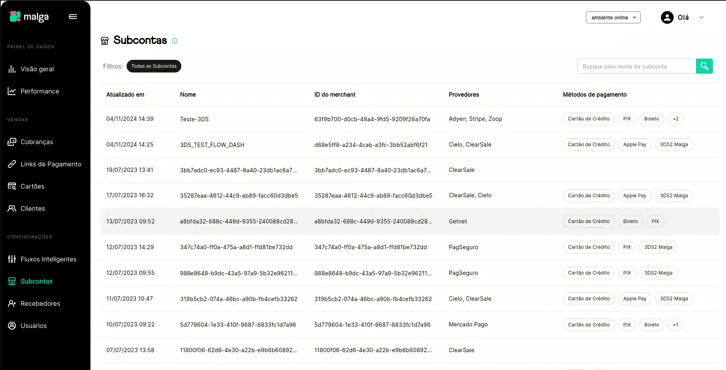Click the info icon beside Subcontas title

click(x=175, y=41)
